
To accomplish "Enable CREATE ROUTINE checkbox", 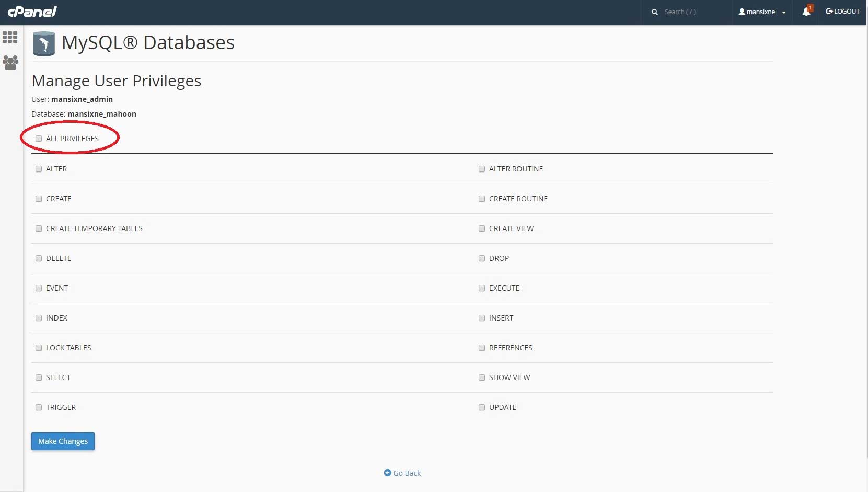I will [482, 199].
